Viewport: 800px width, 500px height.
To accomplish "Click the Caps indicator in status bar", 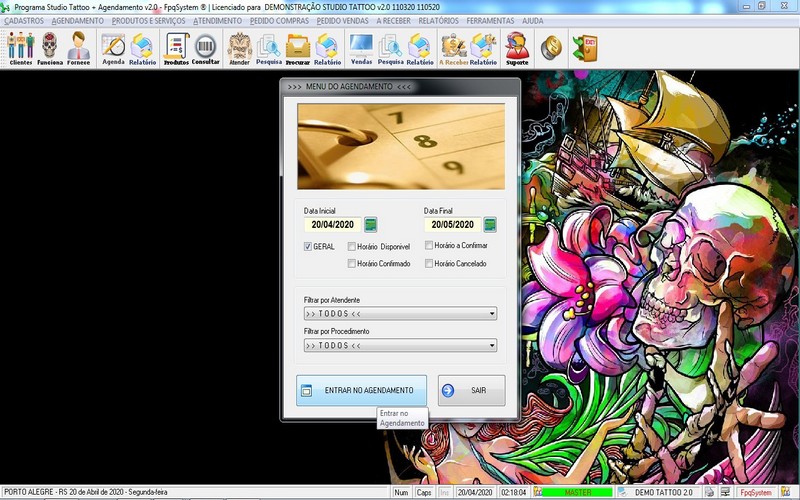I will coord(424,492).
